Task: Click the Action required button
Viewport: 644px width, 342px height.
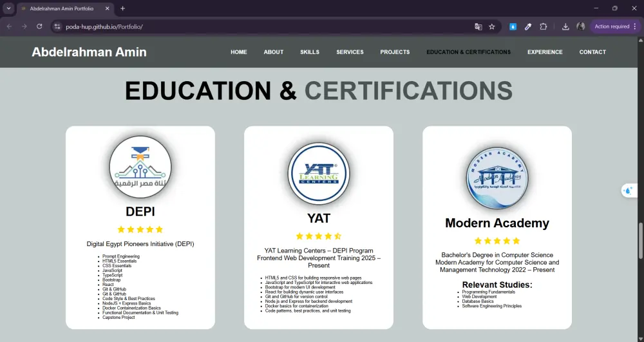Action: (612, 26)
